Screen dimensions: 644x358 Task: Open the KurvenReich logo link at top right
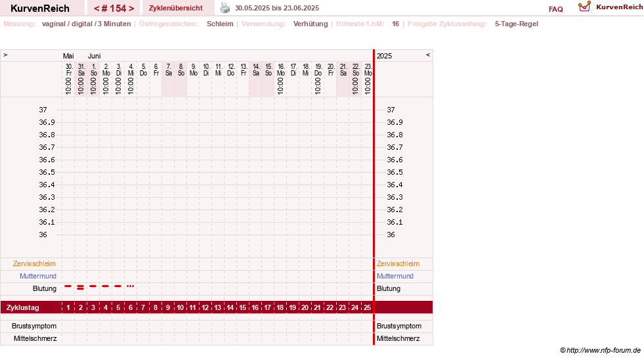610,7
